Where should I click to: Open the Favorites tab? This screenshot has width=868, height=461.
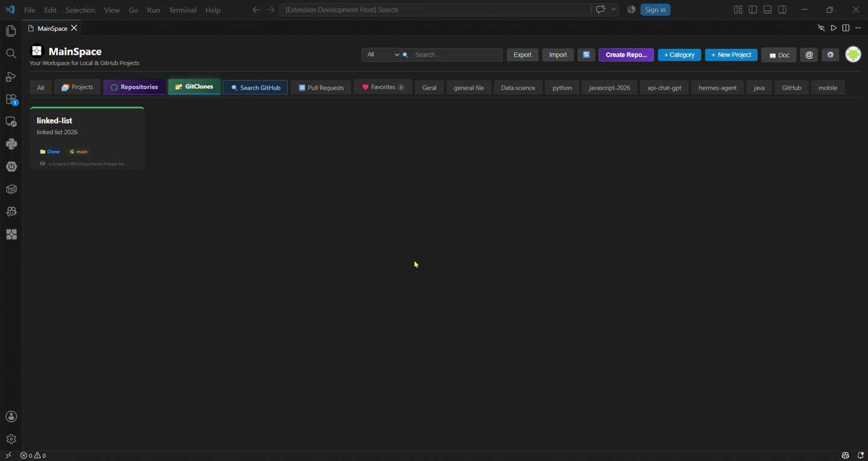[x=383, y=87]
